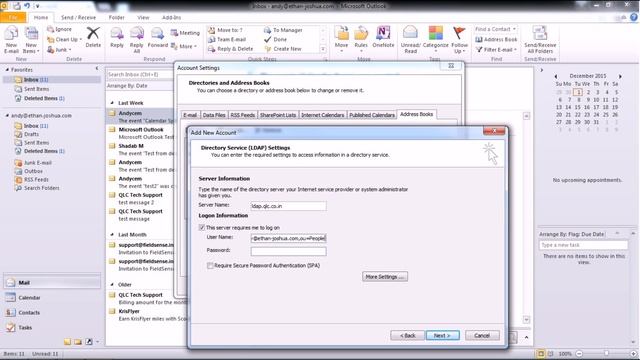Switch to the Send / Receive ribbon tab
Screen dimensions: 640x360
point(78,18)
